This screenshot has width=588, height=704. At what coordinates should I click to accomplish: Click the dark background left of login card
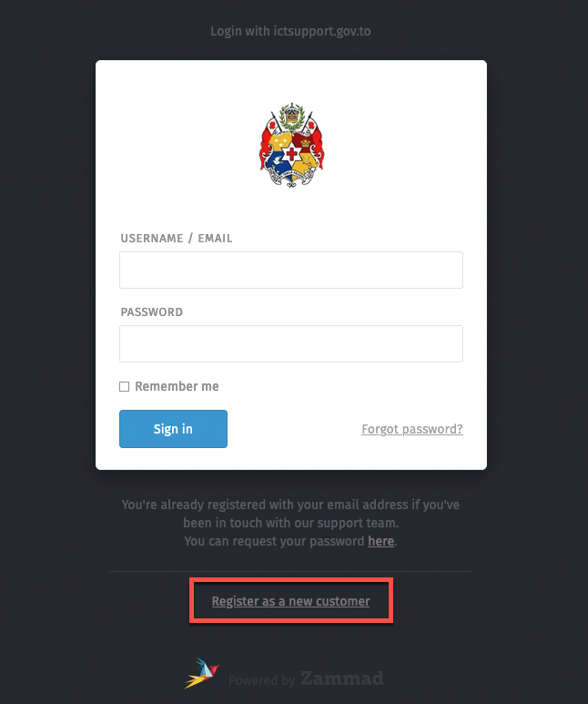click(47, 273)
